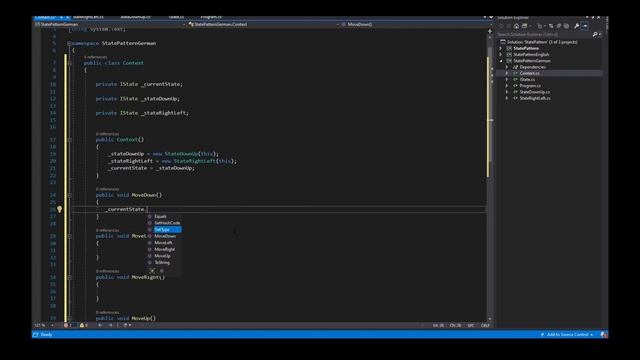Click the Home icon in Solution Explorer toolbar
Viewport: 640px width, 360px height.
(x=516, y=26)
